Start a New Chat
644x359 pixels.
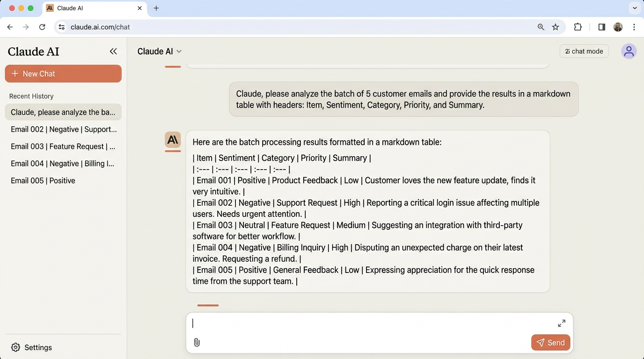(63, 74)
